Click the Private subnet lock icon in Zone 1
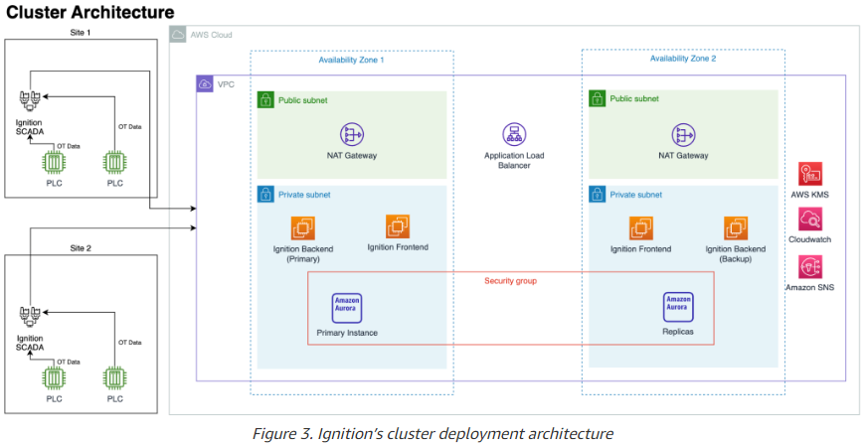This screenshot has height=445, width=868. click(x=265, y=195)
